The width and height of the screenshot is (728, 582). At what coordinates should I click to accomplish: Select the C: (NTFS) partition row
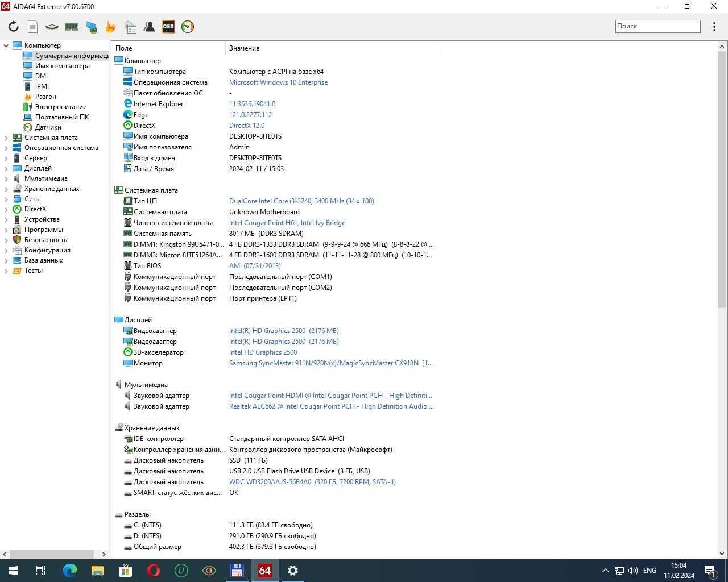click(275, 525)
